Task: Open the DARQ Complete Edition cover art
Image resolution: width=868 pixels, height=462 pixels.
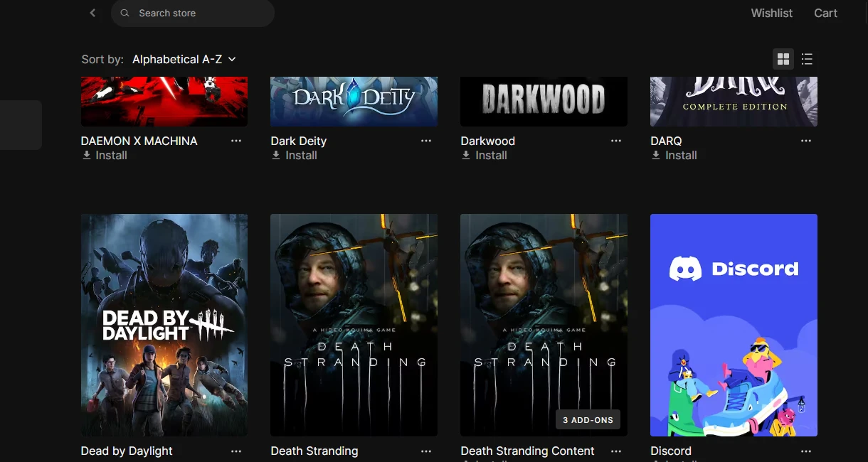Action: (734, 101)
